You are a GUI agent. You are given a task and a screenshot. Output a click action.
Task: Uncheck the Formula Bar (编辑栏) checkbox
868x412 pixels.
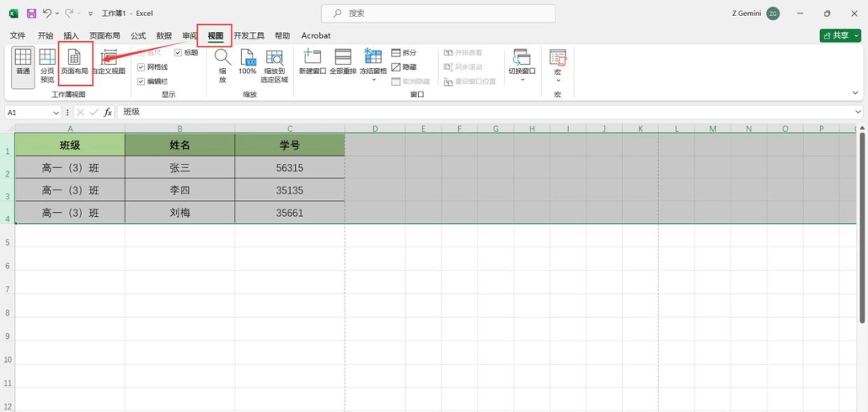[x=141, y=81]
